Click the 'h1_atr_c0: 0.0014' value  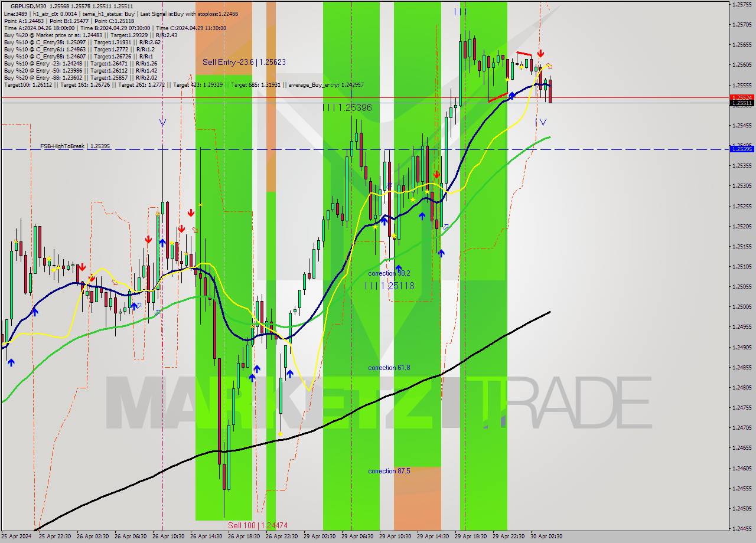(55, 14)
